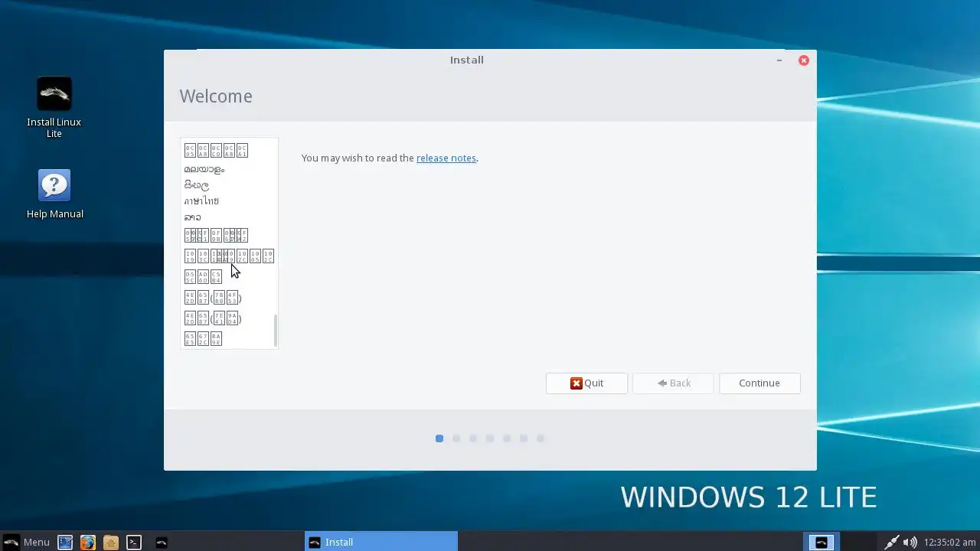The image size is (980, 551).
Task: Click the language list vertical scrollbar
Action: coord(276,330)
